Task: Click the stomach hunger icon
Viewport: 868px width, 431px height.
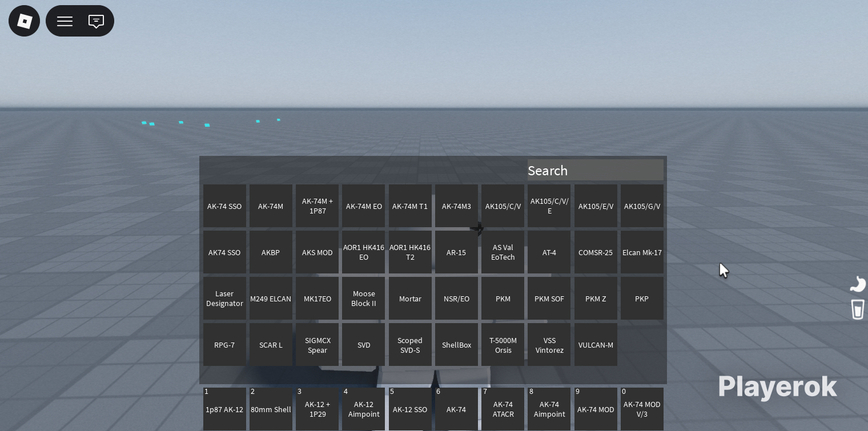Action: pyautogui.click(x=857, y=284)
